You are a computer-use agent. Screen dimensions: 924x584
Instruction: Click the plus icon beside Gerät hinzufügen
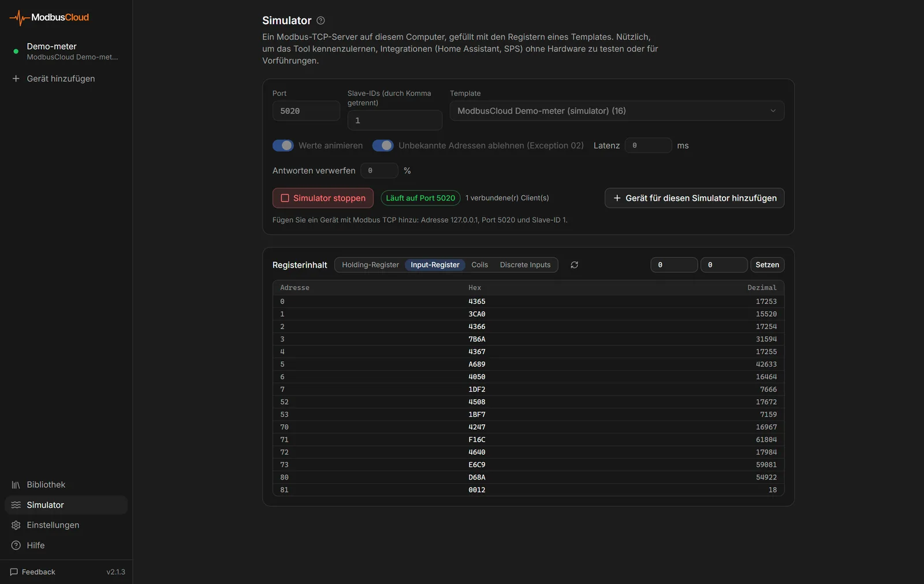(16, 78)
